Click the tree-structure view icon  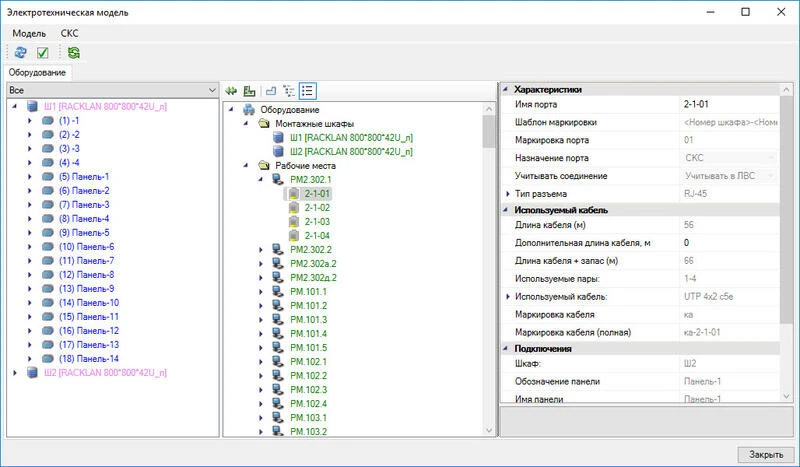[x=290, y=91]
